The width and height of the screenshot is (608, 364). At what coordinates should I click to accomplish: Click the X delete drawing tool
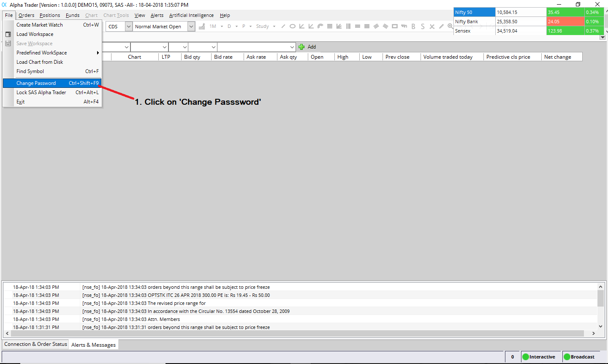click(x=432, y=26)
